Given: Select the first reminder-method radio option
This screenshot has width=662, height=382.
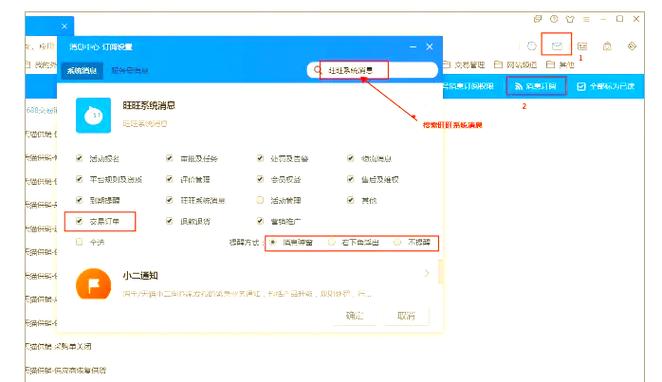Looking at the screenshot, I should (x=273, y=242).
